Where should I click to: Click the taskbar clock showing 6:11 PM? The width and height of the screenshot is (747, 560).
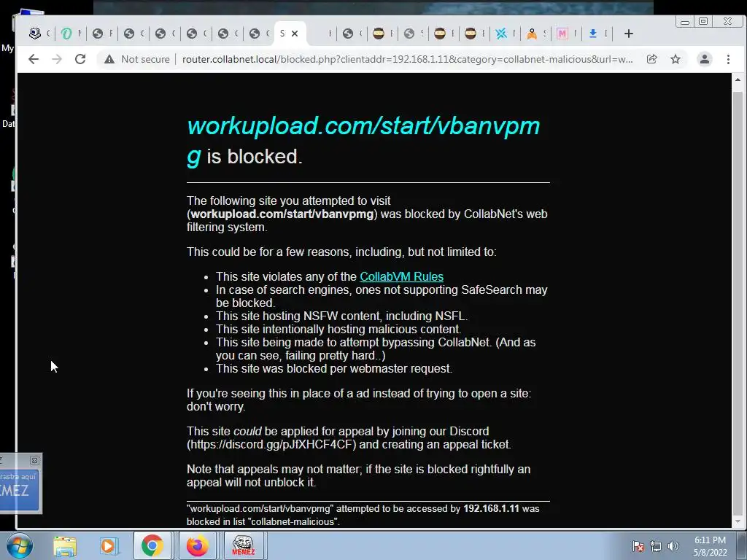[x=710, y=546]
